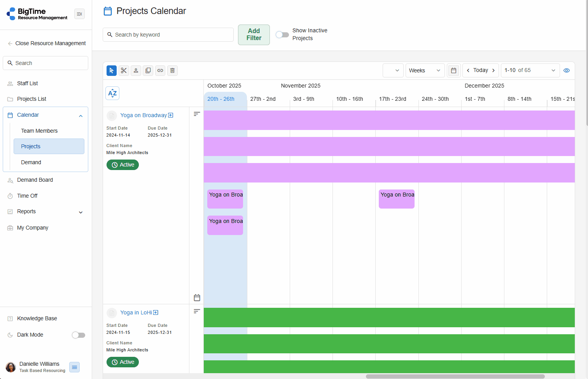This screenshot has width=588, height=379.
Task: Collapse the sidebar with the menu icon
Action: (x=79, y=14)
